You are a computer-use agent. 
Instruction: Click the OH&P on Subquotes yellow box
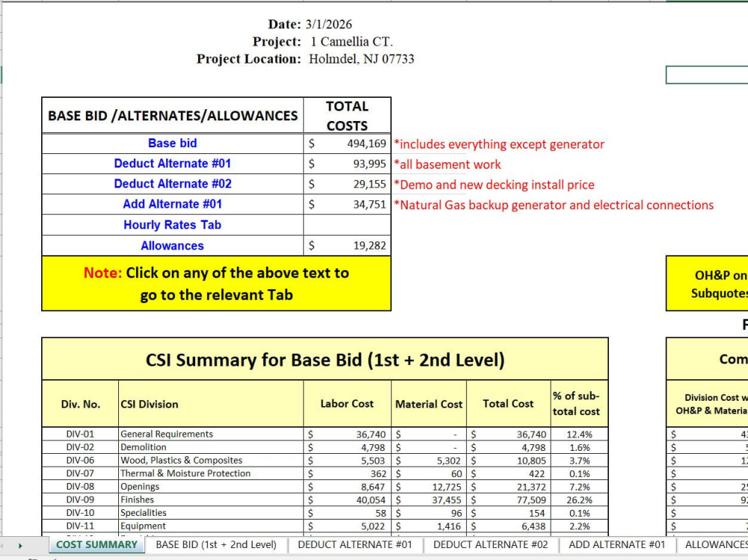[707, 283]
